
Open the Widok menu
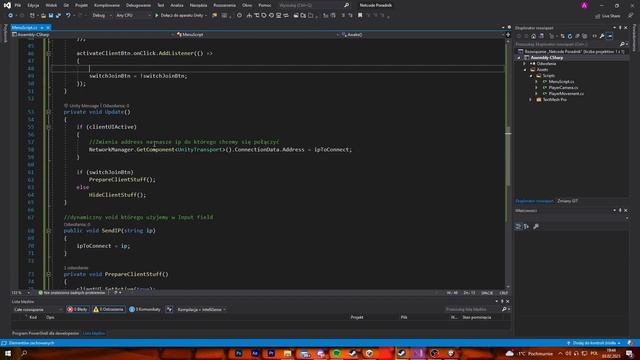pos(51,5)
